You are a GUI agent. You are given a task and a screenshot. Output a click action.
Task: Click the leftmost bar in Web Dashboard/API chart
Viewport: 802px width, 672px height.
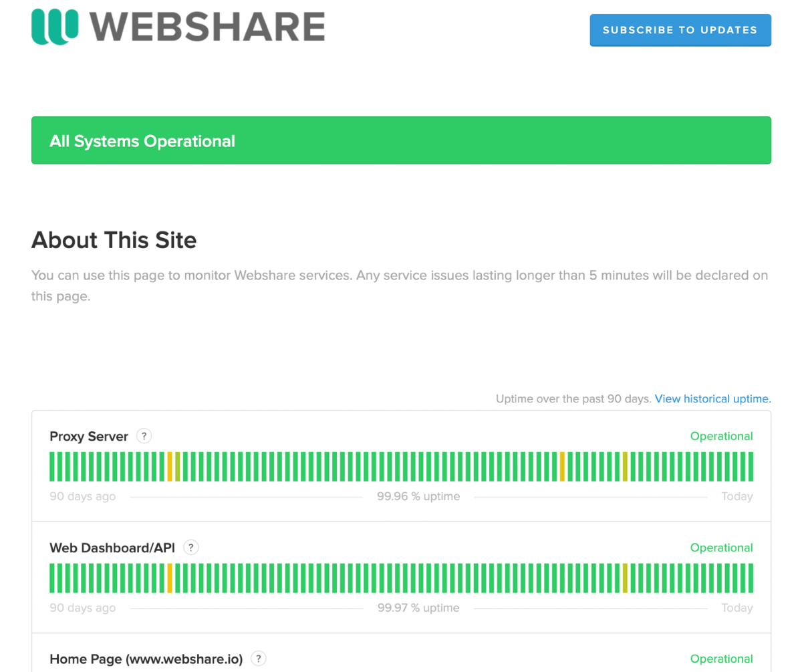(x=51, y=578)
